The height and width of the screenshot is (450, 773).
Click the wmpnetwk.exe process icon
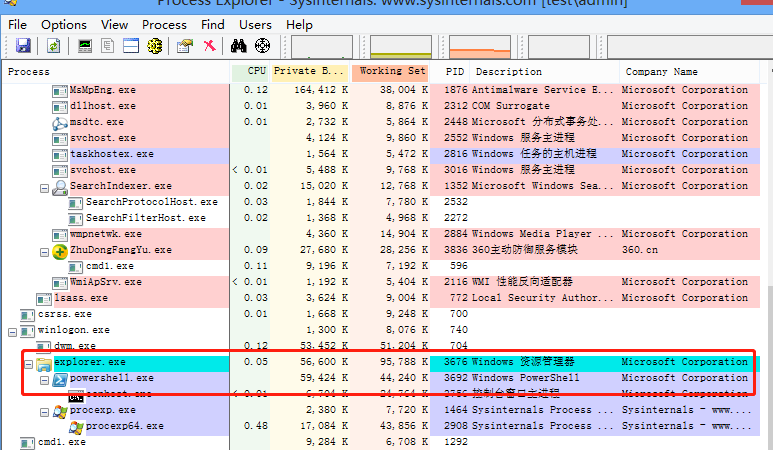[x=60, y=235]
